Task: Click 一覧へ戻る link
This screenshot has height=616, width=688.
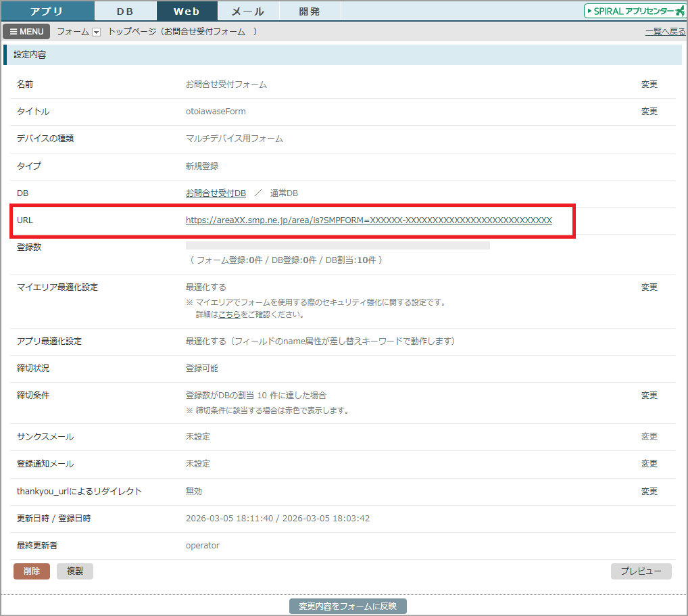Action: click(665, 32)
